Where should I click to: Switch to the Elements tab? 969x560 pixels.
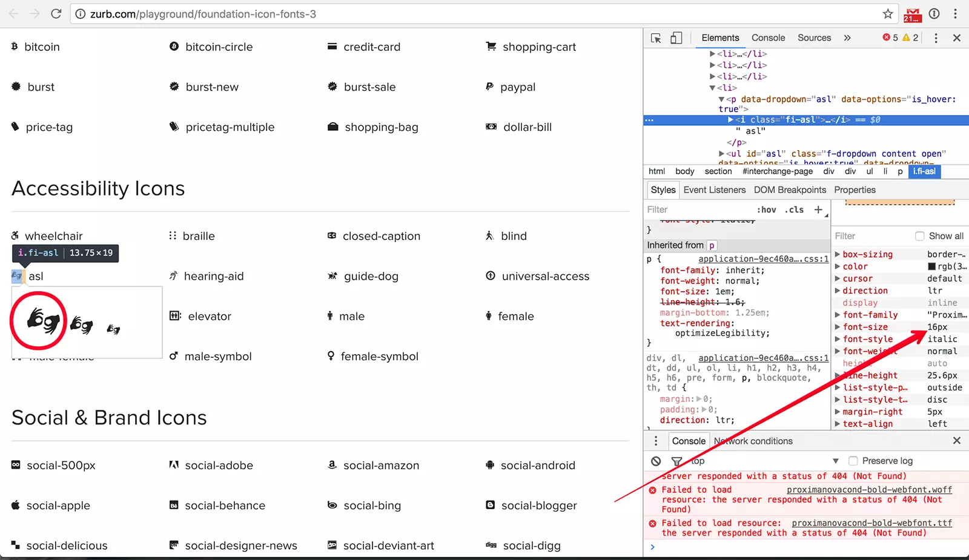click(720, 38)
